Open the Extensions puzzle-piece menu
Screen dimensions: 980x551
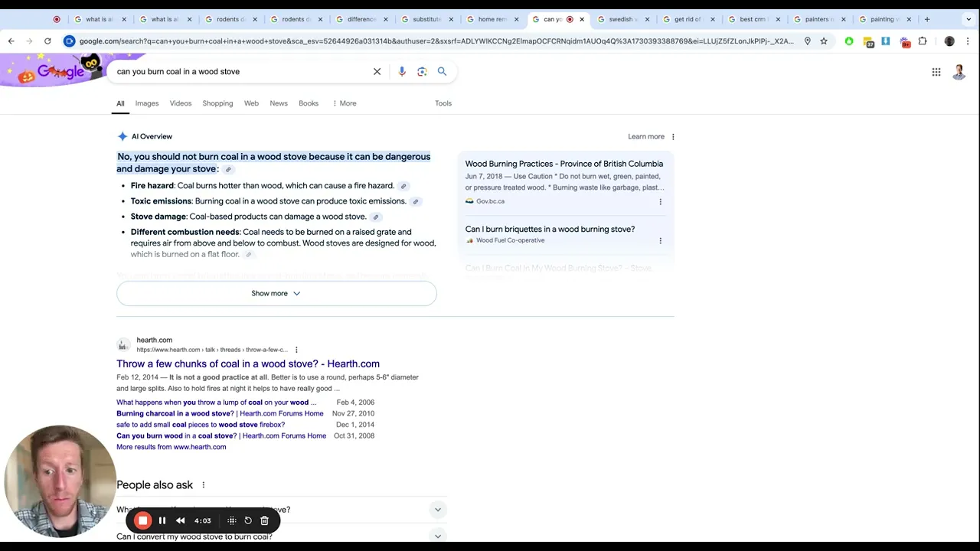[x=923, y=41]
